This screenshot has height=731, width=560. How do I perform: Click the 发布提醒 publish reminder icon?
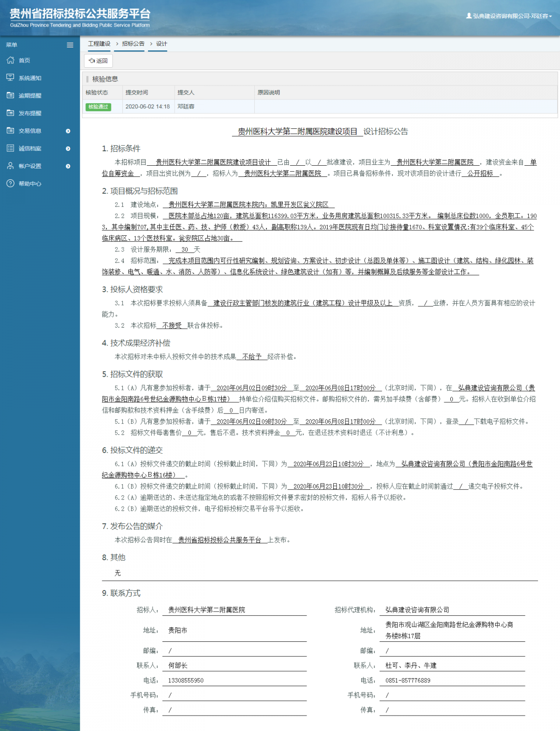(x=10, y=113)
